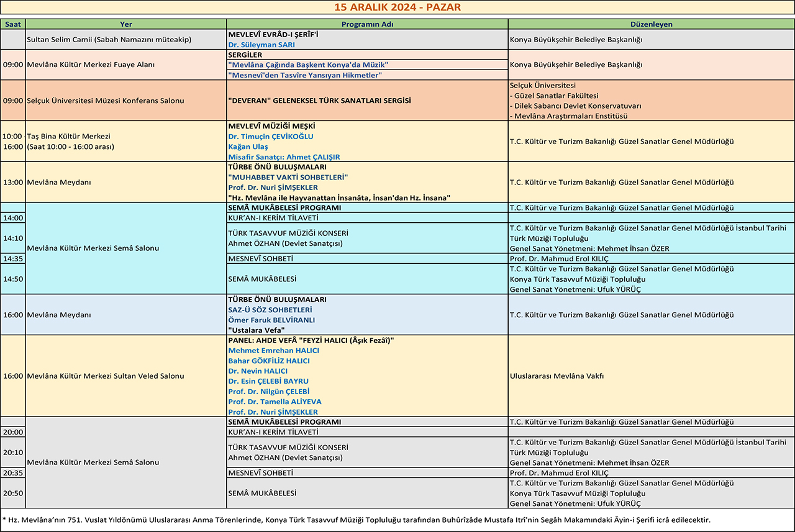This screenshot has height=532, width=795.
Task: Click the "15 ARALIK 2024 - PAZAR" title
Action: [x=397, y=7]
